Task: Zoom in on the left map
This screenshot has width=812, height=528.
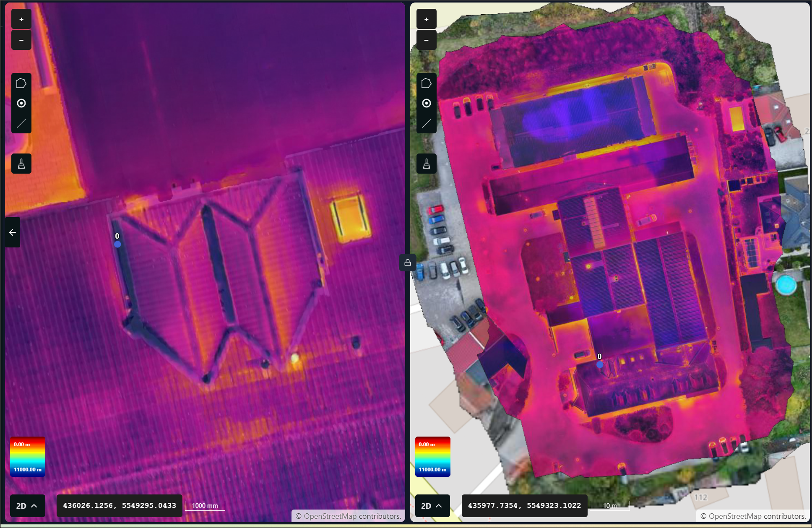Action: coord(21,19)
